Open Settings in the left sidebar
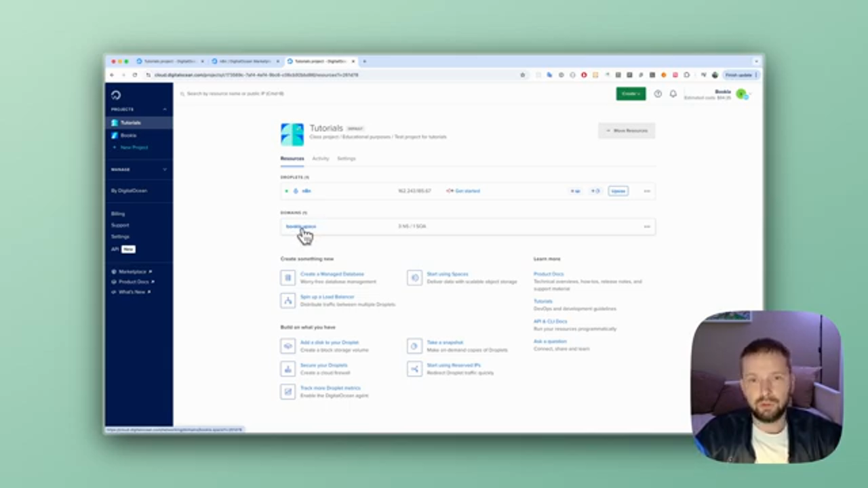868x488 pixels. click(120, 237)
